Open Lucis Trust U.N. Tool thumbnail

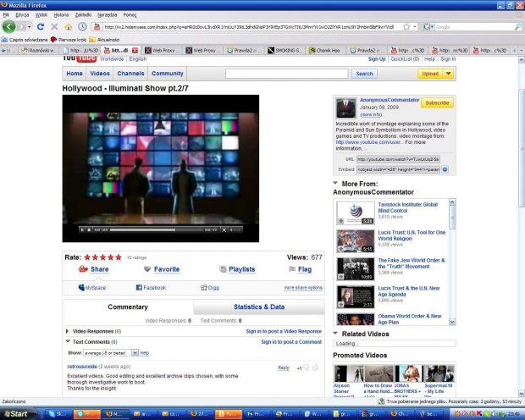click(x=356, y=240)
